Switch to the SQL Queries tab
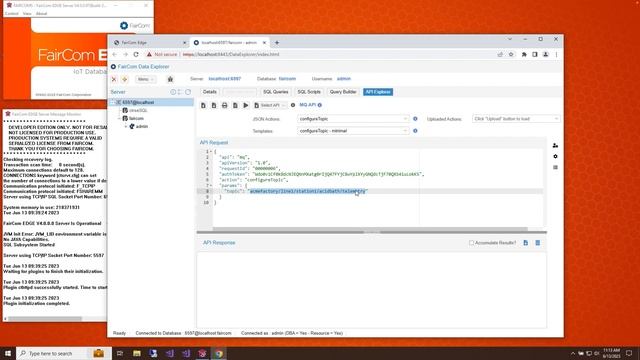 point(276,92)
